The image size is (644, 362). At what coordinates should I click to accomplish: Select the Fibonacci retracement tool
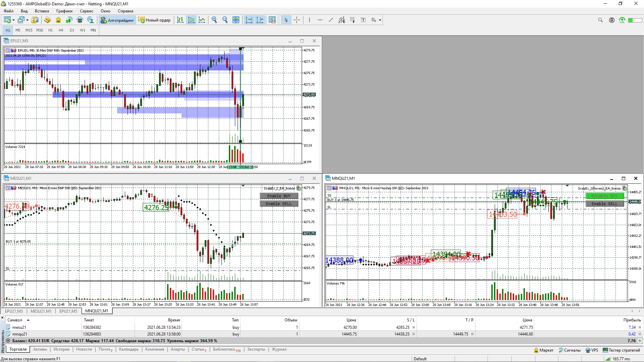[x=352, y=20]
